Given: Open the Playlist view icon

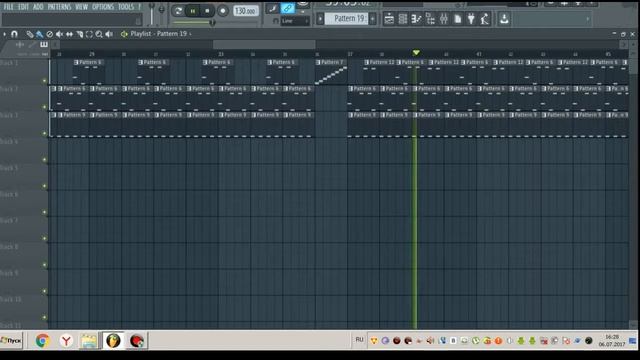Looking at the screenshot, I should (x=389, y=19).
